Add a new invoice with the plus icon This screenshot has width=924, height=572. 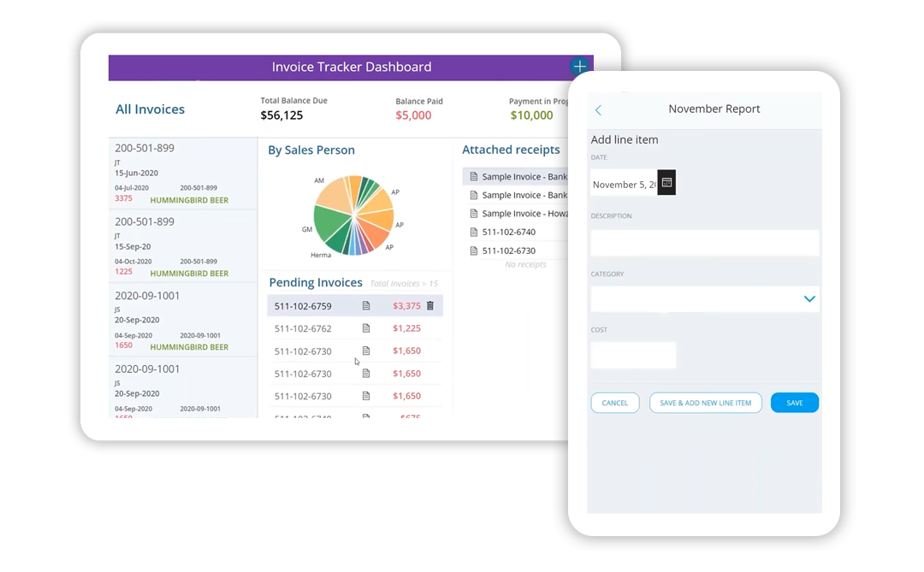coord(579,67)
